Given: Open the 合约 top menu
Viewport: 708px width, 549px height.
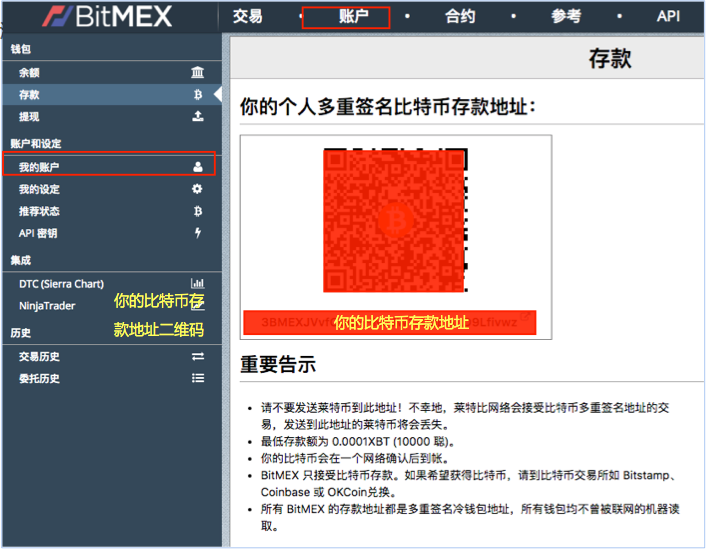Looking at the screenshot, I should pos(460,16).
